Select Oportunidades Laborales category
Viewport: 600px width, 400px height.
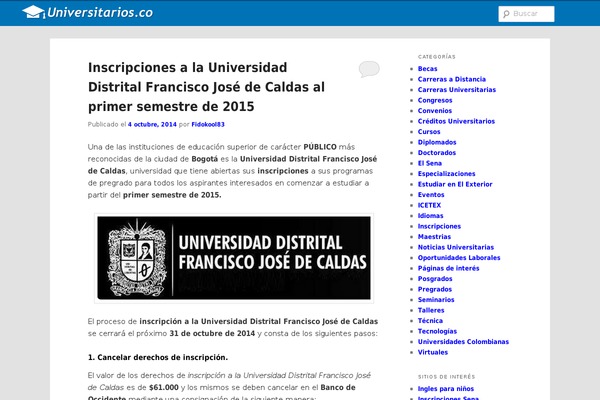[x=458, y=258]
